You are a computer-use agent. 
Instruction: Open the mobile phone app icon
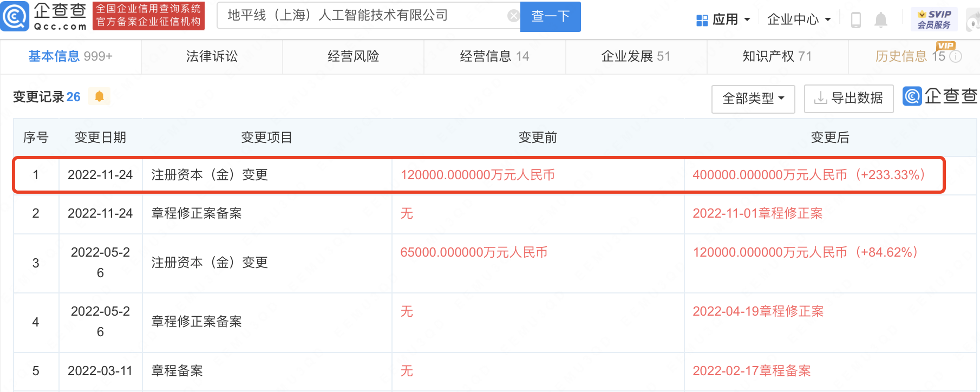(856, 20)
